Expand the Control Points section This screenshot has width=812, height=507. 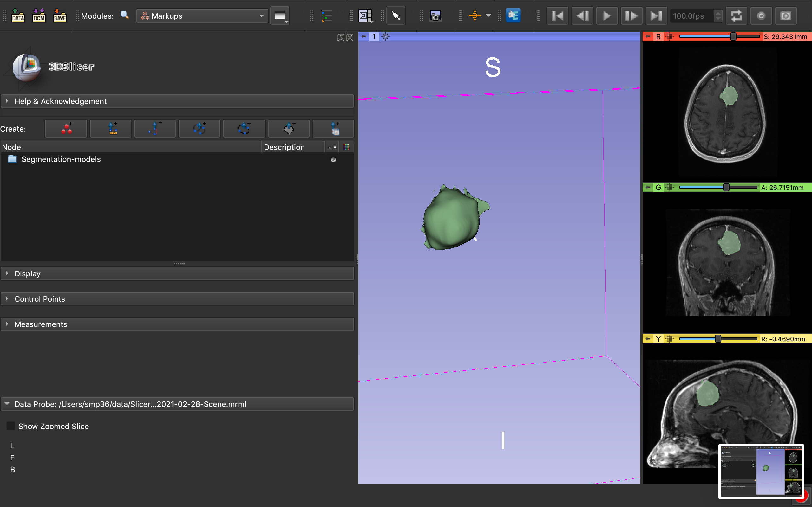pos(40,299)
